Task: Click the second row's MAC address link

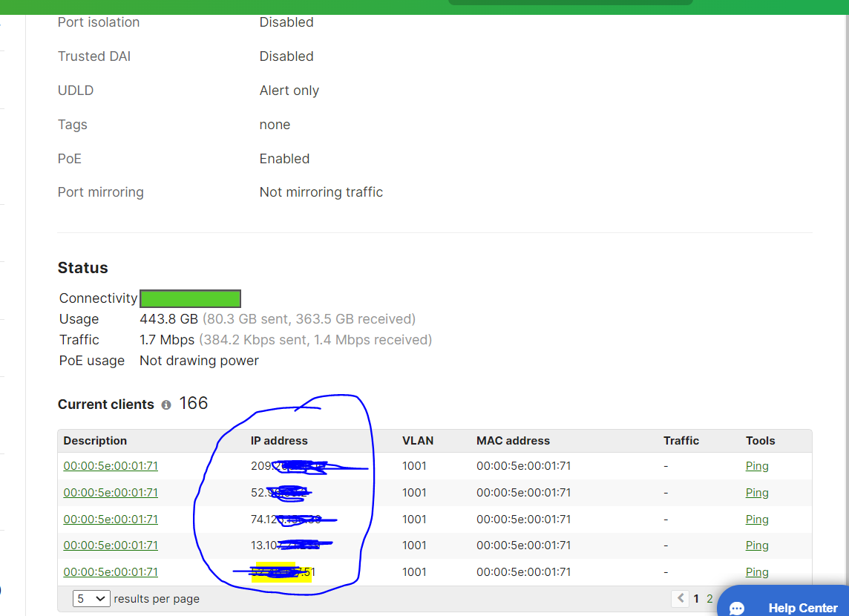Action: [110, 492]
